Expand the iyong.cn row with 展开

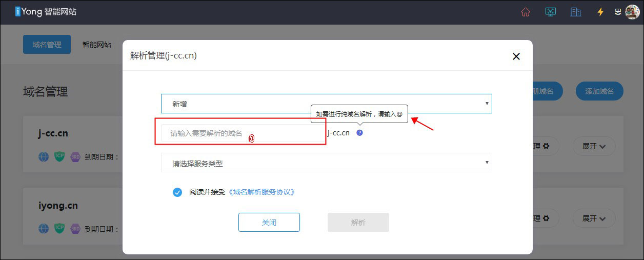[x=594, y=218]
